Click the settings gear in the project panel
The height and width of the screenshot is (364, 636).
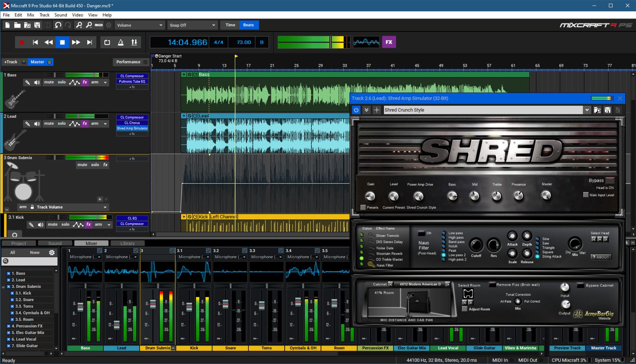pos(52,252)
